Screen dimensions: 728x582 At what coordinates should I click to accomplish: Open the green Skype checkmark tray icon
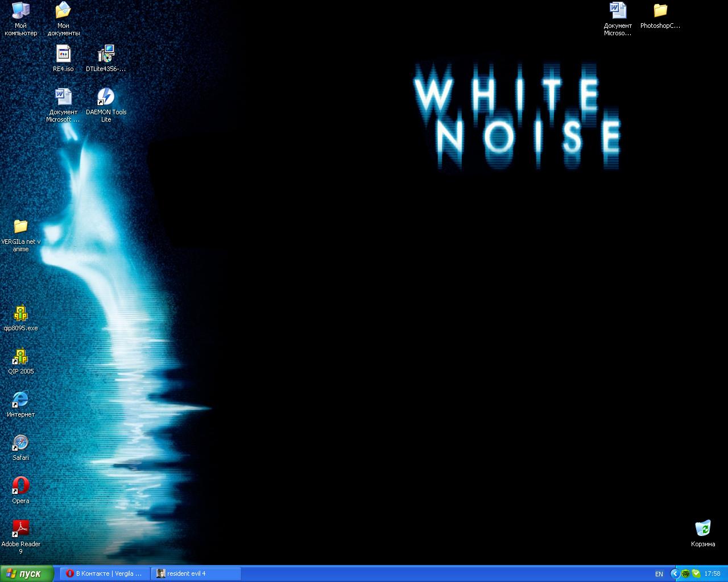696,574
